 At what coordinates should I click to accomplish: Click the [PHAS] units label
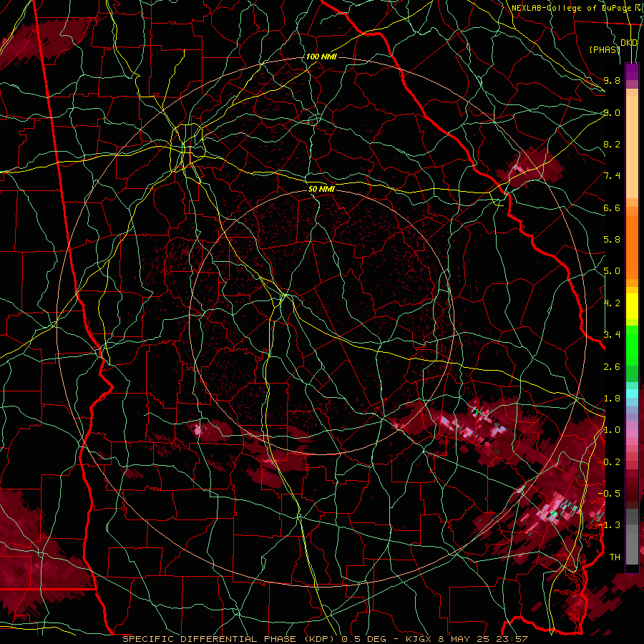click(x=605, y=49)
